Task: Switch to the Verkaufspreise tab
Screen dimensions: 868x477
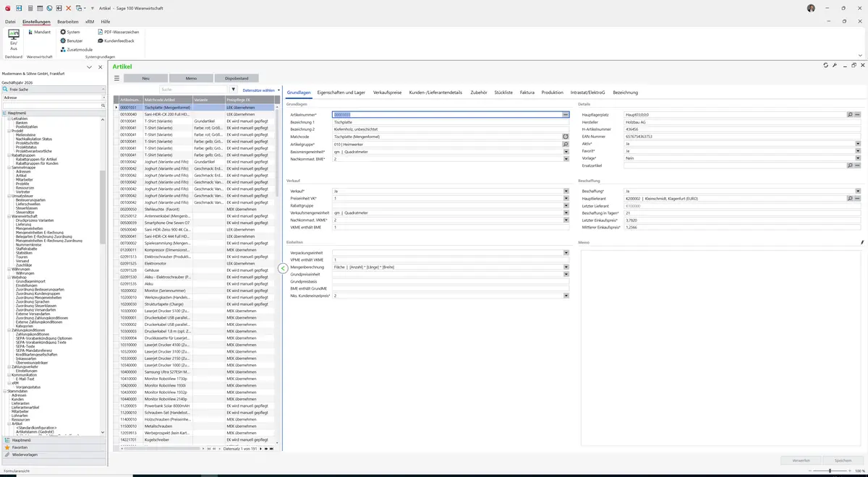Action: pyautogui.click(x=388, y=93)
